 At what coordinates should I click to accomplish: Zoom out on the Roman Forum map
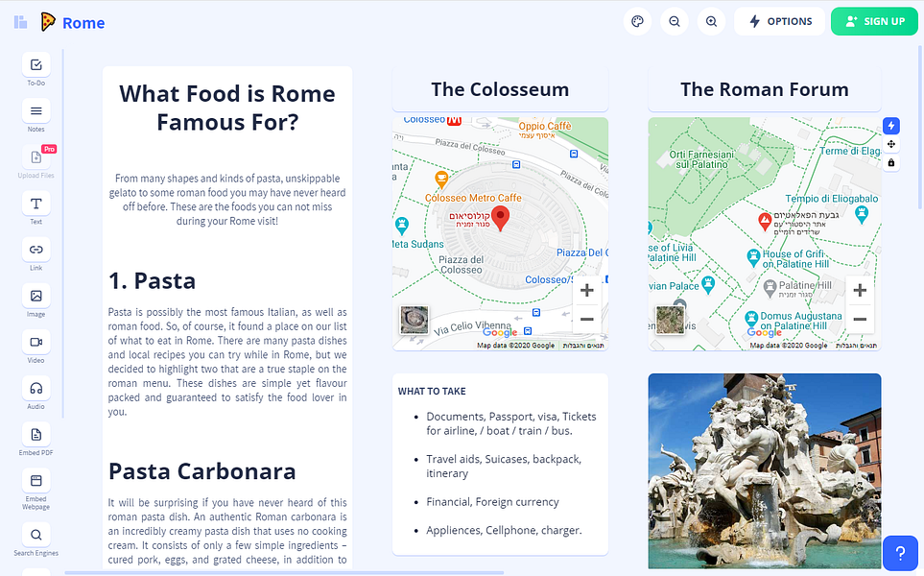[860, 319]
